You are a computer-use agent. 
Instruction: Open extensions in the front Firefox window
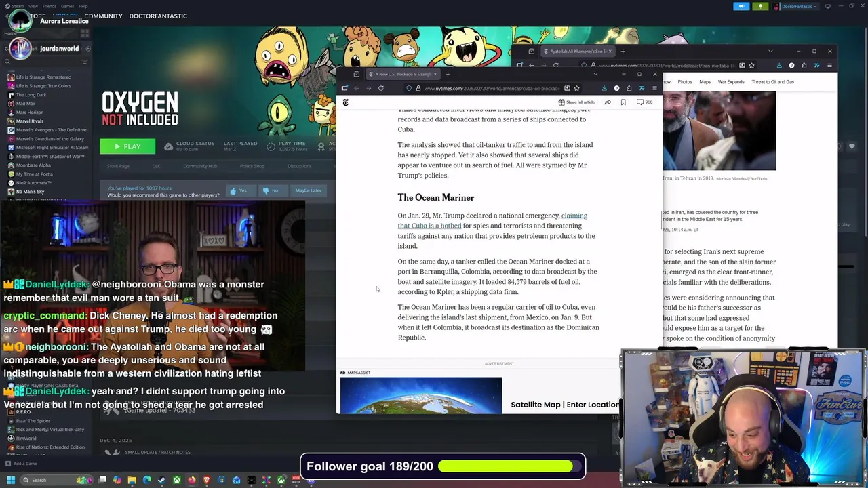[x=629, y=88]
